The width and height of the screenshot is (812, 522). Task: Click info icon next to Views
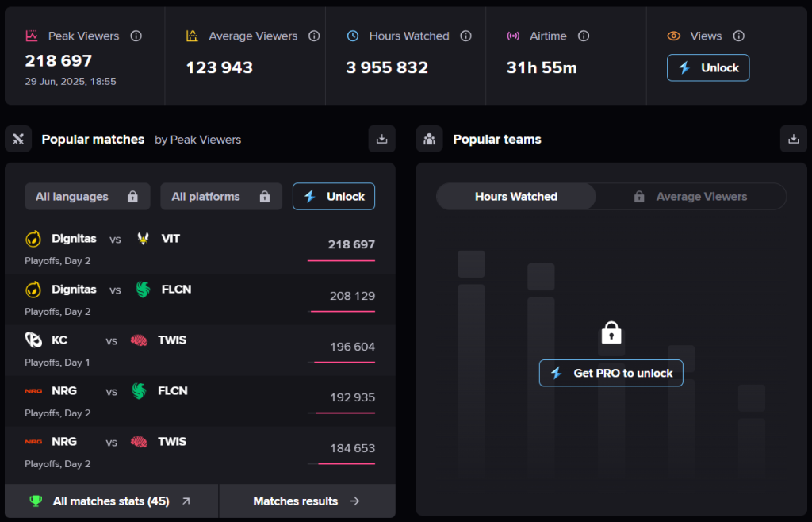(738, 36)
